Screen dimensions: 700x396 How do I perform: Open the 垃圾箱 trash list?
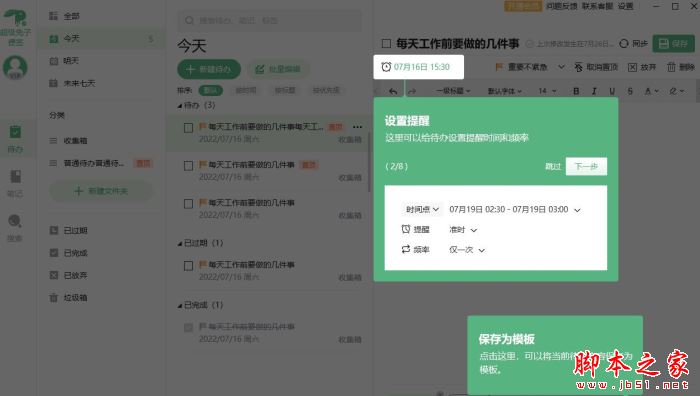click(68, 297)
